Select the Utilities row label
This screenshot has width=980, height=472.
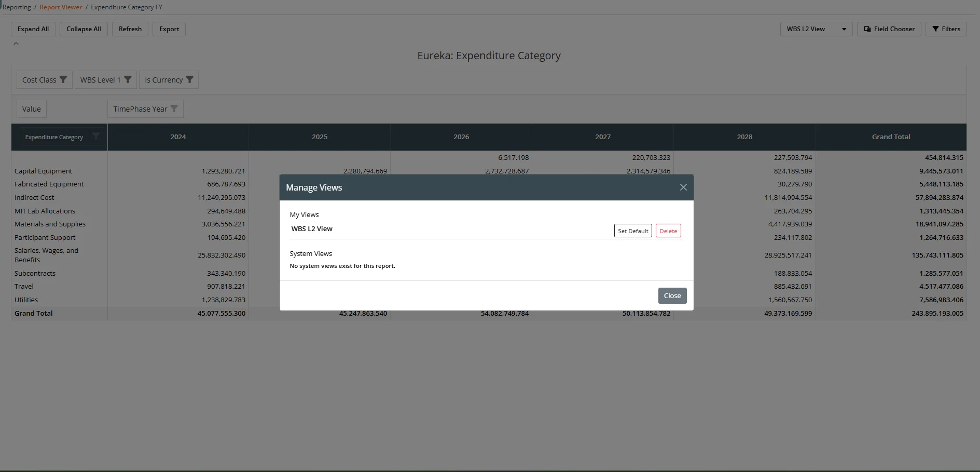pyautogui.click(x=26, y=300)
